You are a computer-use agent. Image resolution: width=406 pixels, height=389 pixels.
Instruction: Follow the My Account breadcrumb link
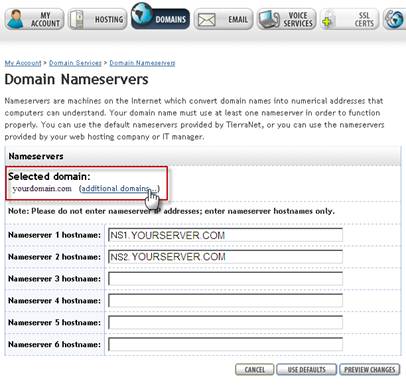click(x=23, y=63)
